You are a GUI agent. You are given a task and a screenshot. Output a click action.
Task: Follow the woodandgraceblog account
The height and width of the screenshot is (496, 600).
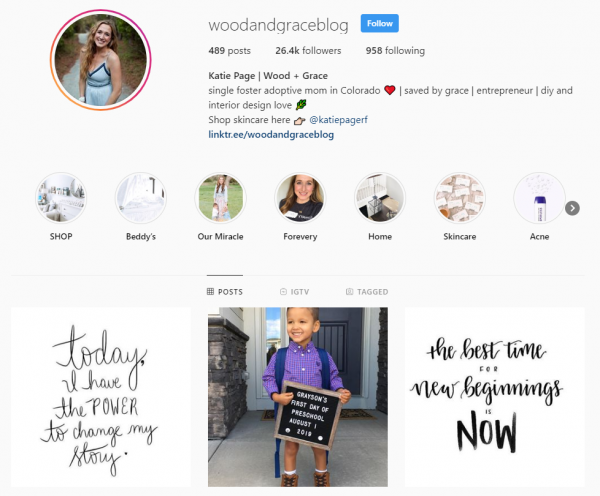tap(380, 23)
